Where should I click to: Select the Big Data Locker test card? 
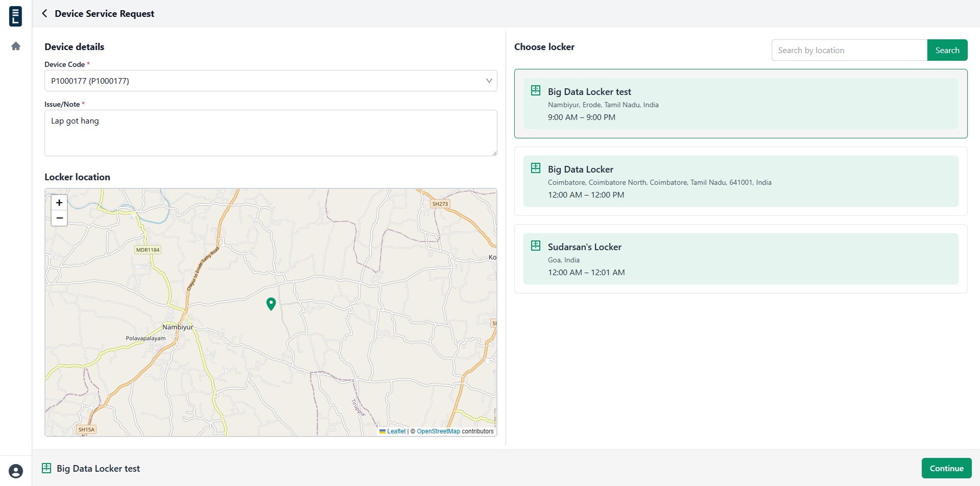(740, 104)
